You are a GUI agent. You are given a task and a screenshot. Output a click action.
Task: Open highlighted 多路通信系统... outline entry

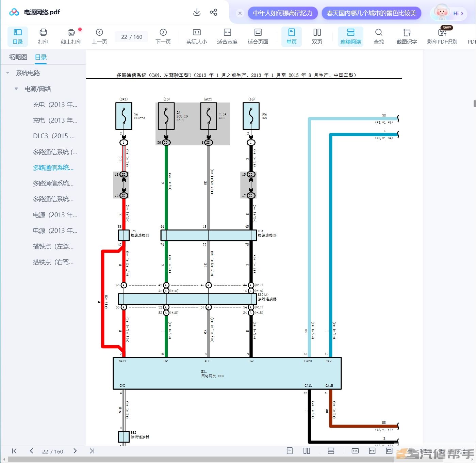pyautogui.click(x=53, y=167)
